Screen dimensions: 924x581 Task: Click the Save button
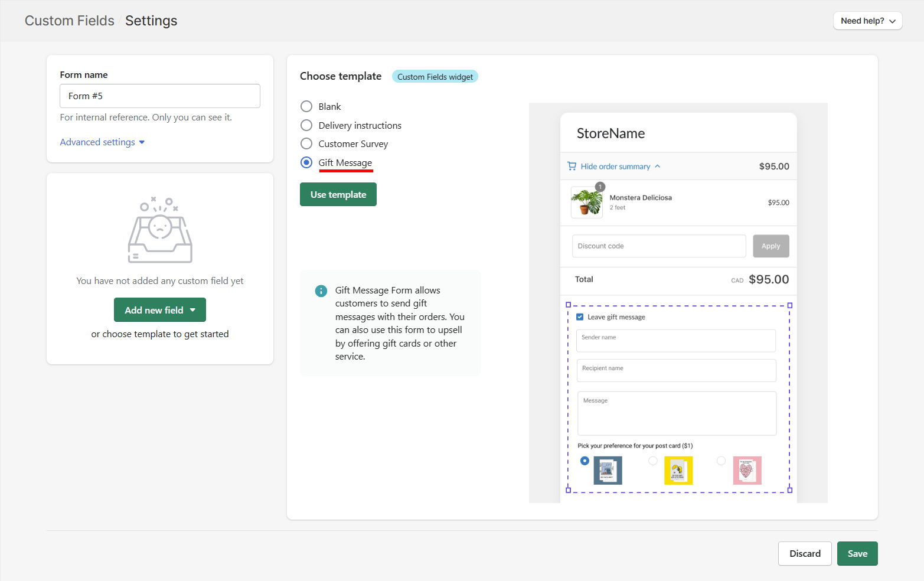[857, 553]
